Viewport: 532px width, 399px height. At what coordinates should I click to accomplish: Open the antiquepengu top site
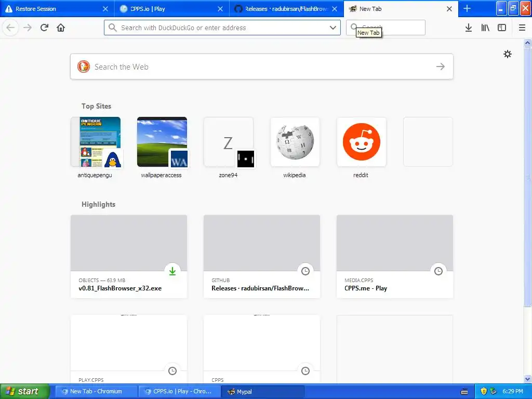pos(96,142)
